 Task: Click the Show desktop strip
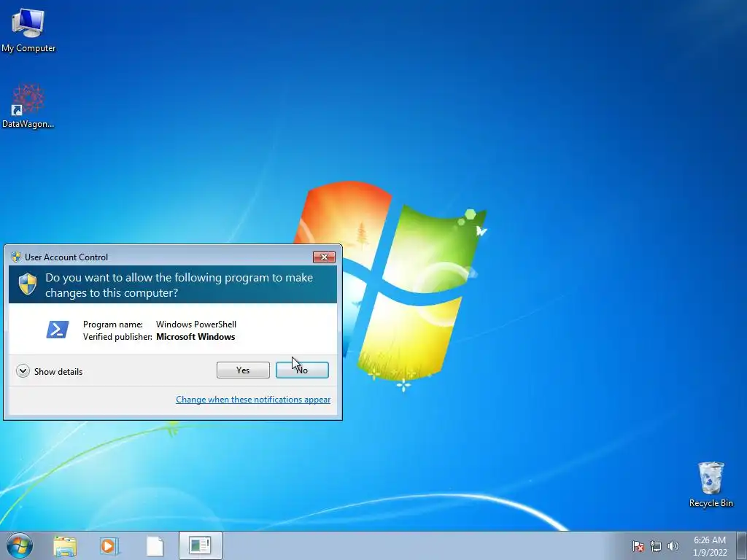742,545
